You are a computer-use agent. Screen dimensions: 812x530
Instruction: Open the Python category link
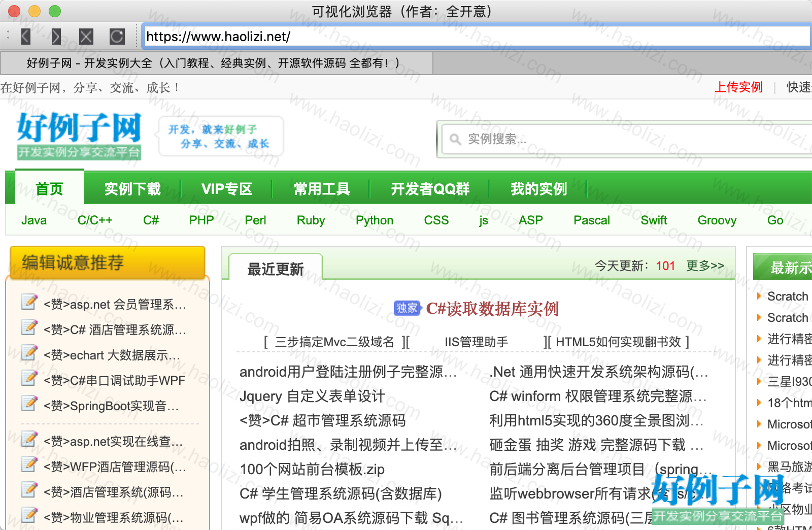tap(375, 220)
